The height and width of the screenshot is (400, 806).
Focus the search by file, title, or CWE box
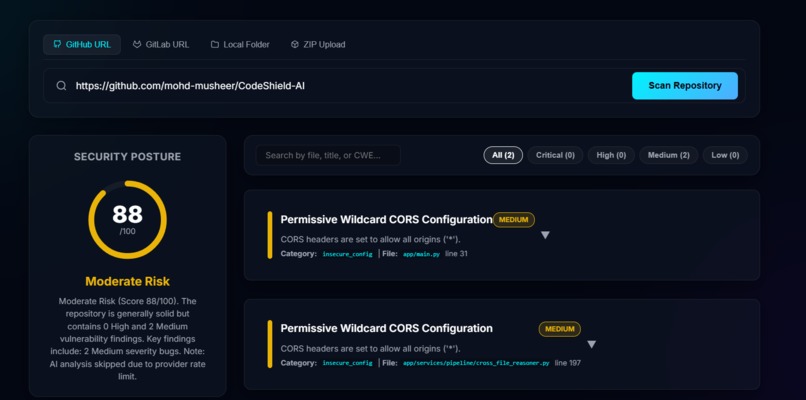[x=328, y=155]
